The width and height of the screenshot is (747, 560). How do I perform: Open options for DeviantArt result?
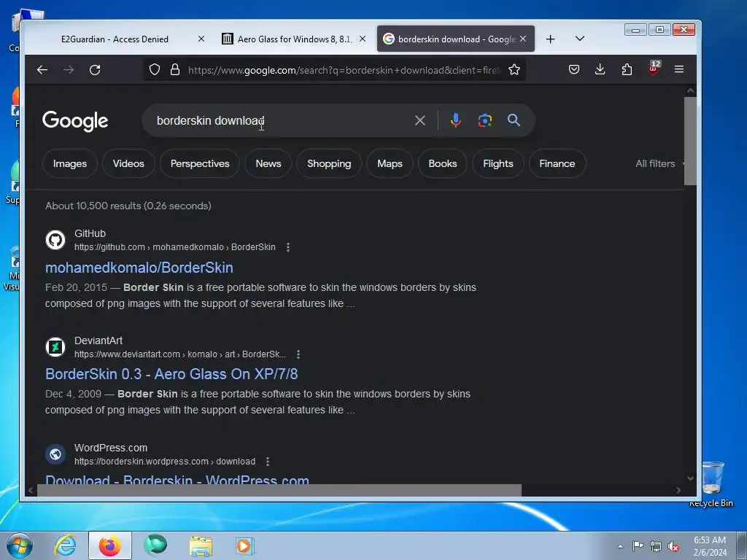[298, 354]
